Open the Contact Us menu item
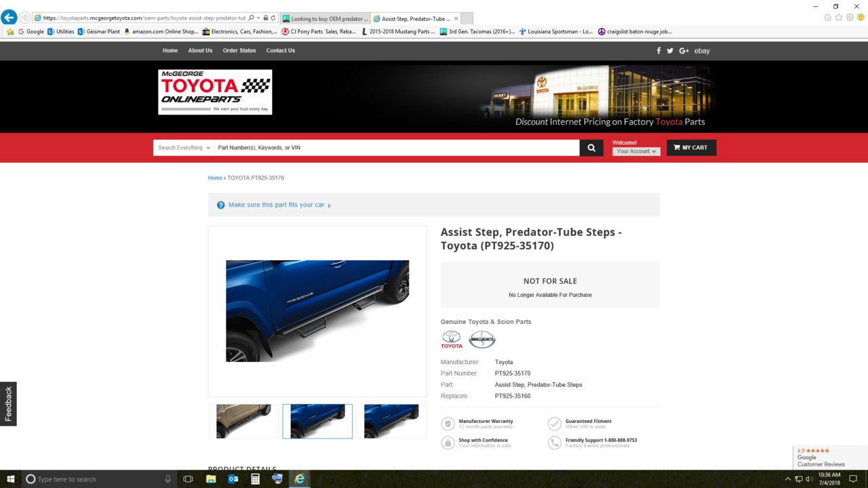The height and width of the screenshot is (488, 868). (281, 51)
